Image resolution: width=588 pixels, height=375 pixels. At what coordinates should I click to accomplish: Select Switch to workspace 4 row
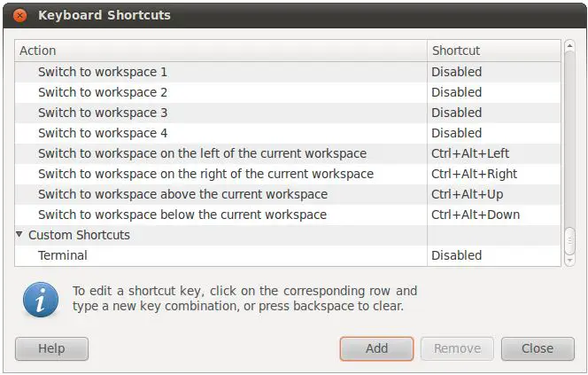tap(102, 133)
